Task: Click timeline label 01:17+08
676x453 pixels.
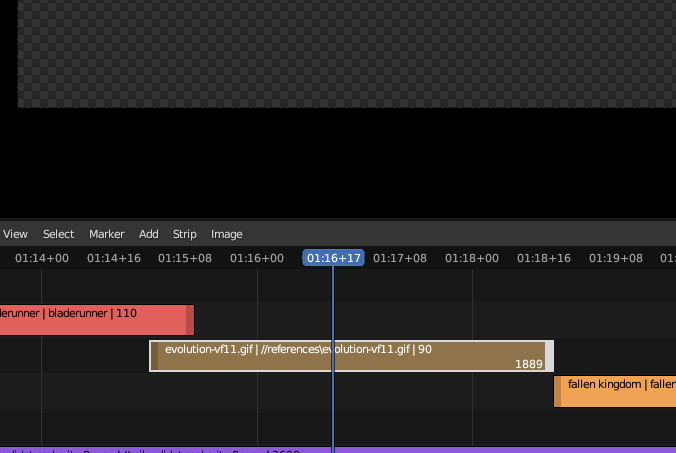Action: [x=400, y=258]
